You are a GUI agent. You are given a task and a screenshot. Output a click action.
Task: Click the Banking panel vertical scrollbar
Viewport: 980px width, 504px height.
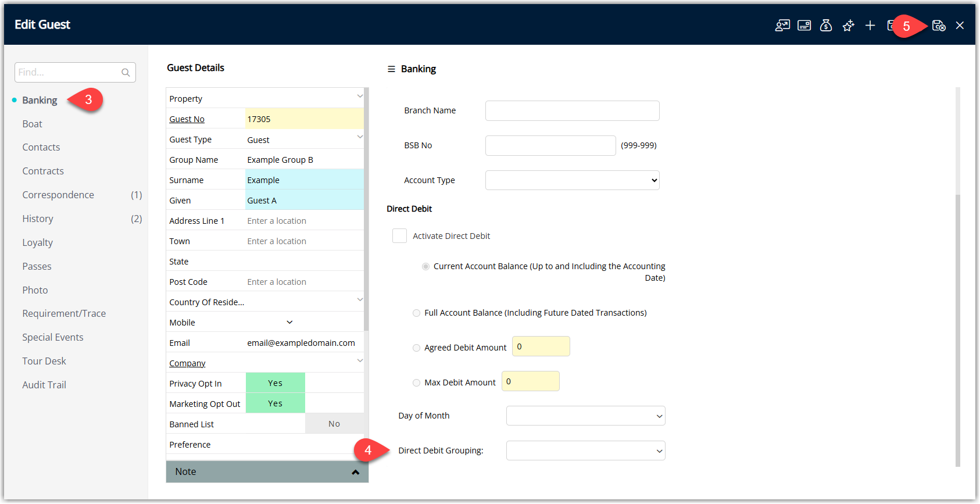pos(958,330)
